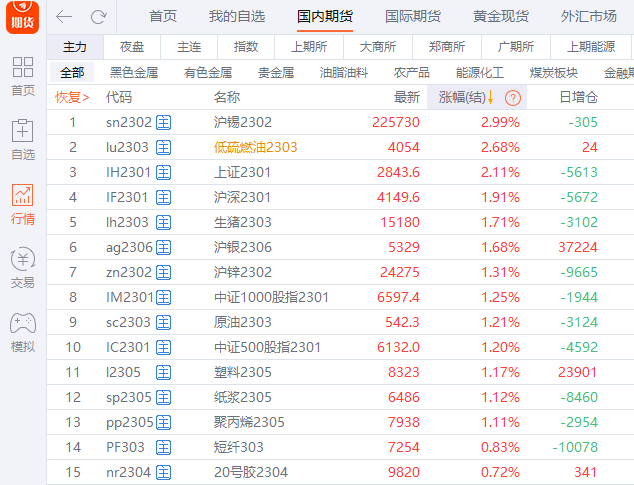This screenshot has height=485, width=634.
Task: Select the 原油2303 row
Action: point(242,322)
